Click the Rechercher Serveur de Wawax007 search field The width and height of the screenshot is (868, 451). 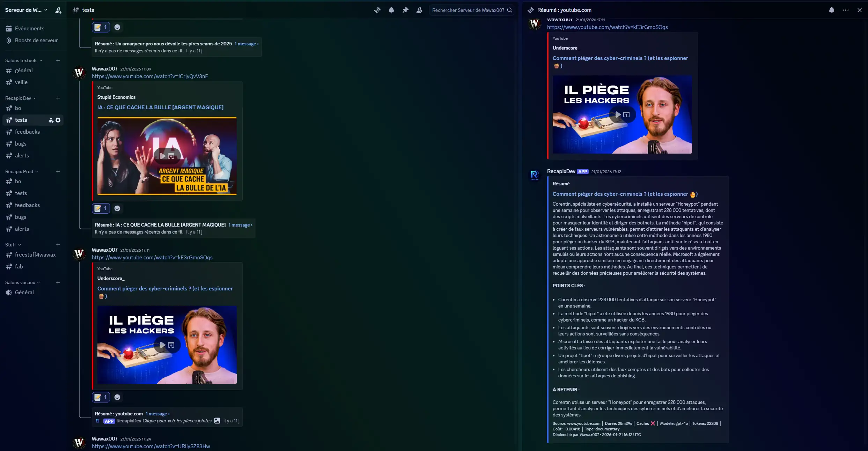pyautogui.click(x=468, y=10)
